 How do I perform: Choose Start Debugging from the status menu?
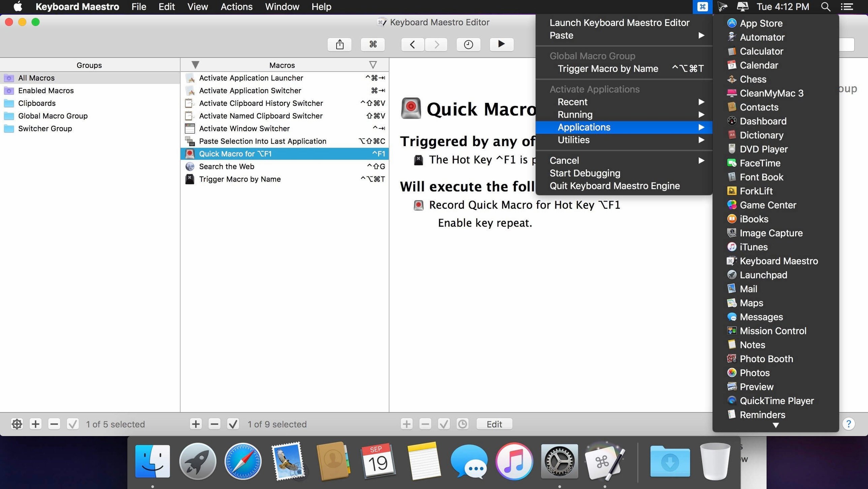point(624,173)
